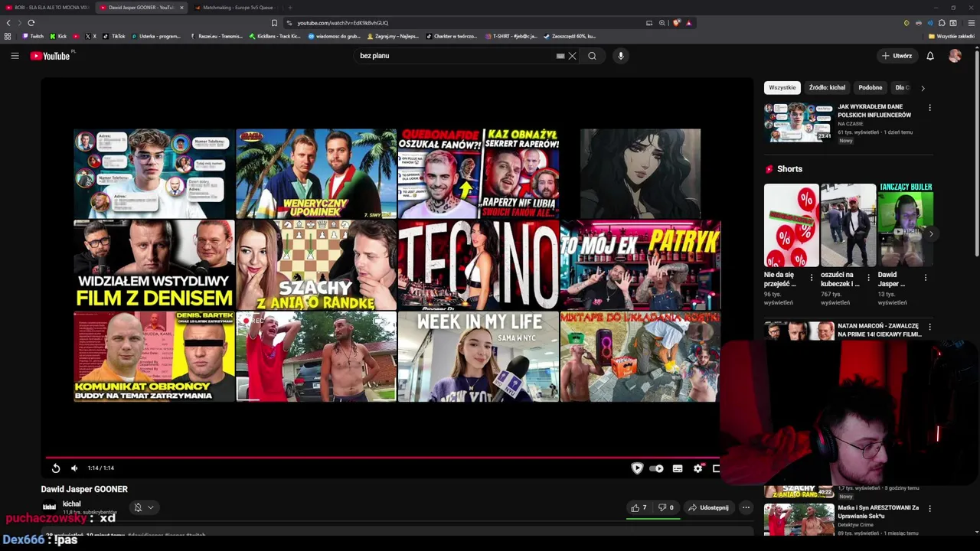Screen dimensions: 980x551
Task: Open the Shorts section heading
Action: [x=784, y=169]
